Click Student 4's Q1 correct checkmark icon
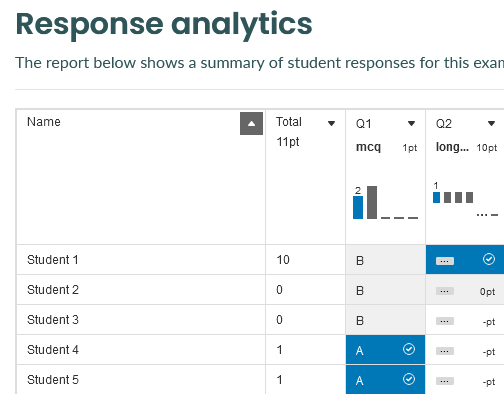Screen dimensions: 504x394 (x=409, y=349)
